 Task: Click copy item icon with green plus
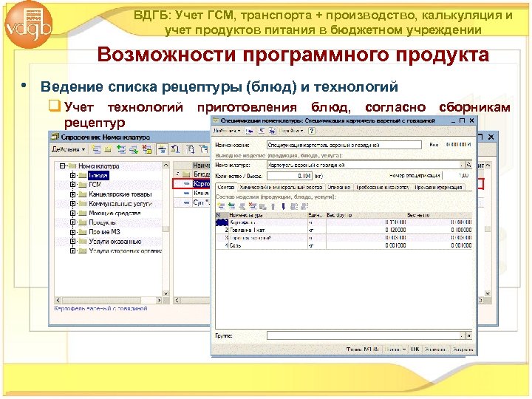[120, 149]
